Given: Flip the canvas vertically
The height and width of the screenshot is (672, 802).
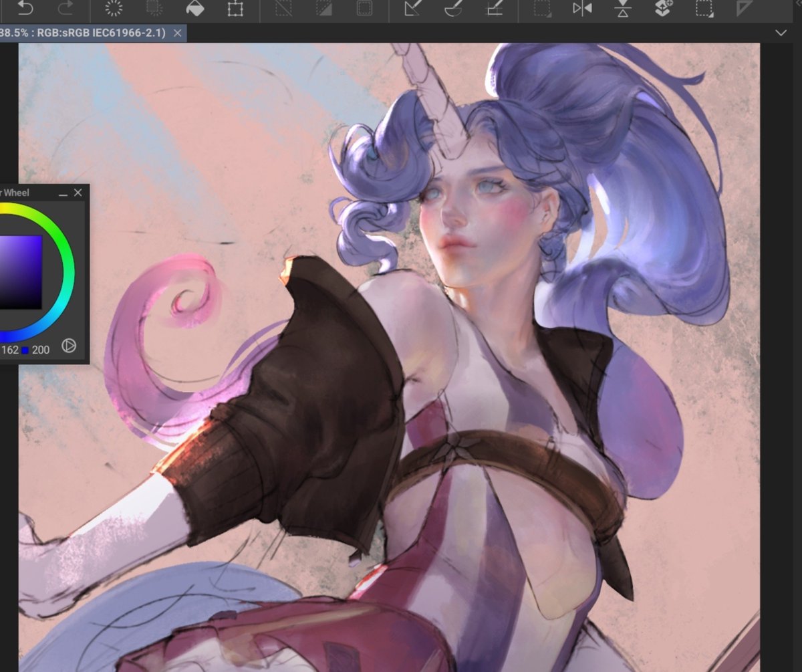Looking at the screenshot, I should pyautogui.click(x=623, y=9).
